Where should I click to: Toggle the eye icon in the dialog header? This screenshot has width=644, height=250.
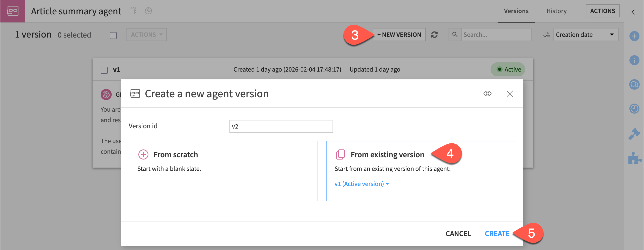(488, 93)
